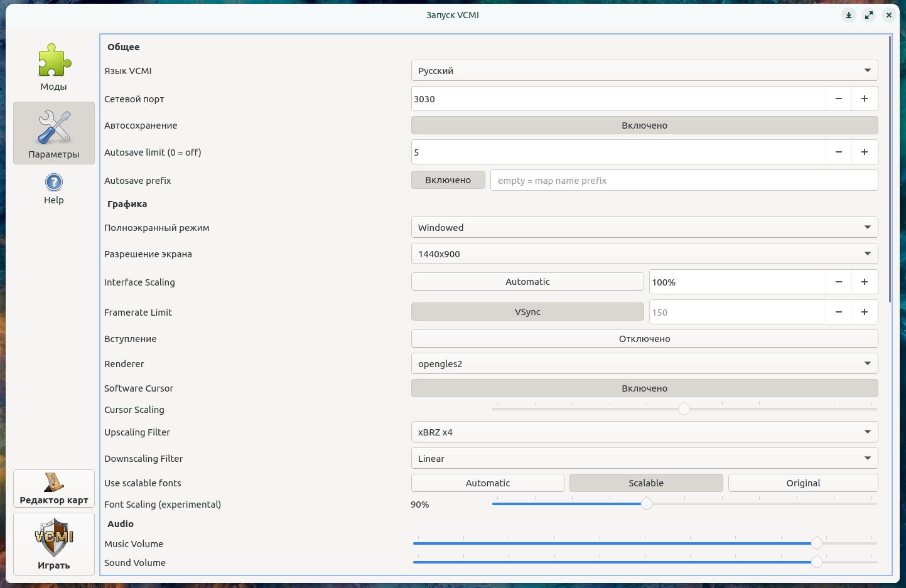Toggle the VSync framerate button

click(x=527, y=312)
